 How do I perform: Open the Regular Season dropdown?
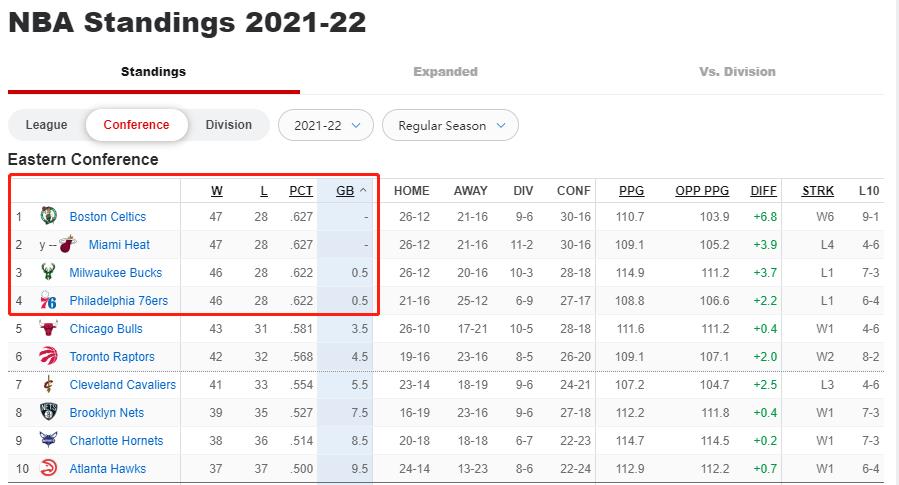(450, 126)
